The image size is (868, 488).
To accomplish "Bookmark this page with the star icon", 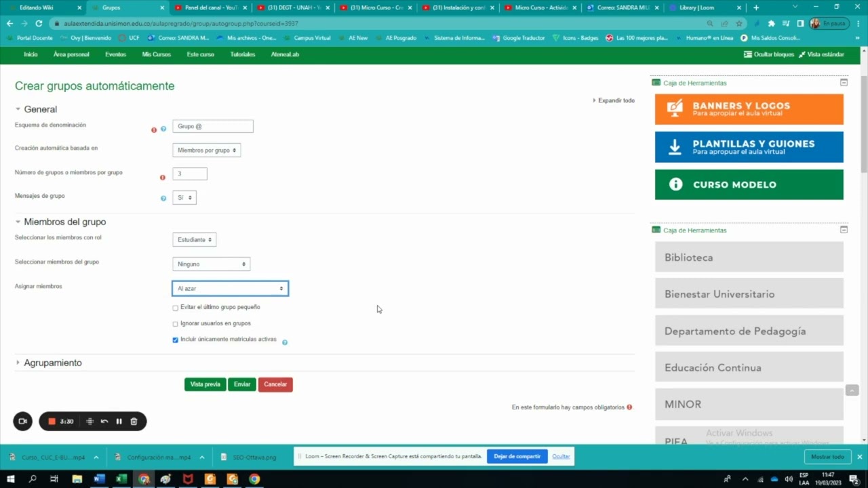I will 739,23.
